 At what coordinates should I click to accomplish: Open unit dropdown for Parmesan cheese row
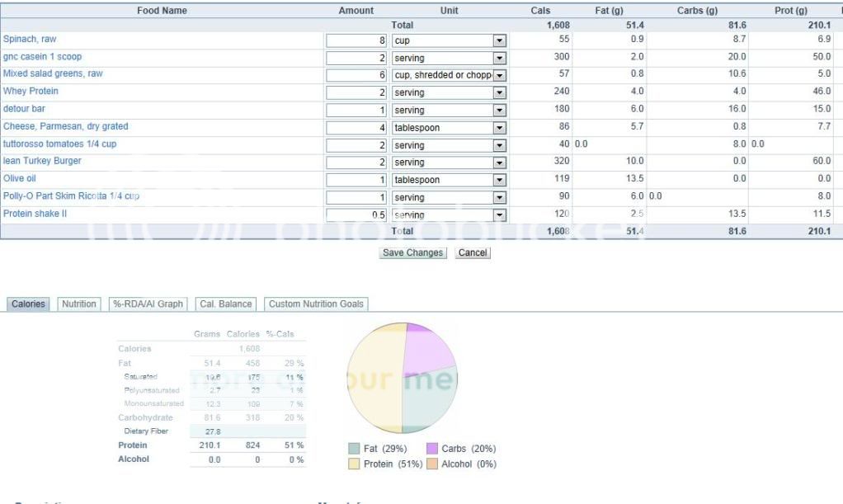(x=498, y=128)
